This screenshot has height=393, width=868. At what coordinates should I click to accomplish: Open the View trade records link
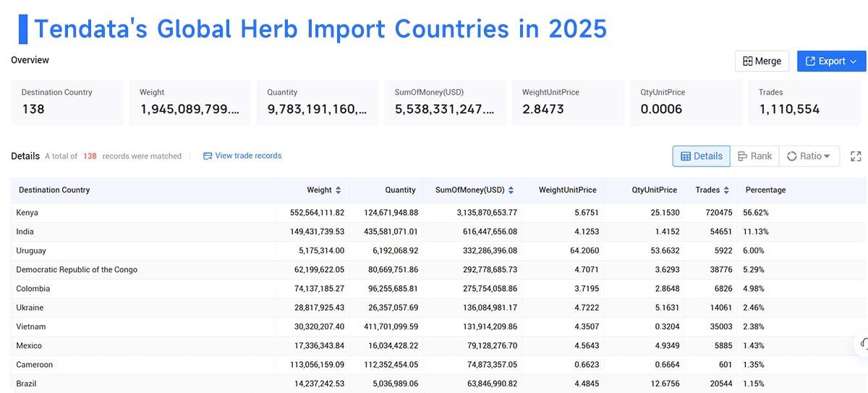tap(248, 156)
